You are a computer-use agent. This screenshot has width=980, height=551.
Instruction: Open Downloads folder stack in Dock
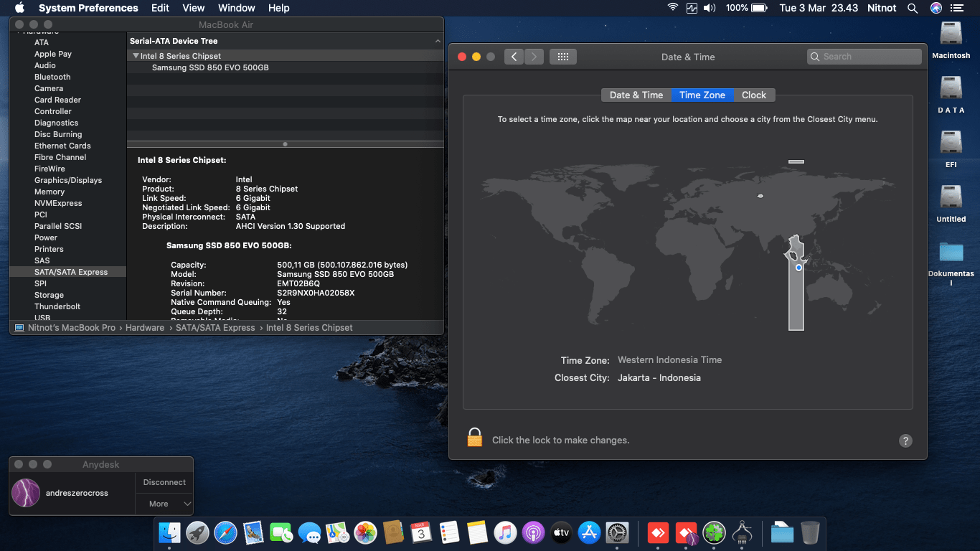coord(782,532)
